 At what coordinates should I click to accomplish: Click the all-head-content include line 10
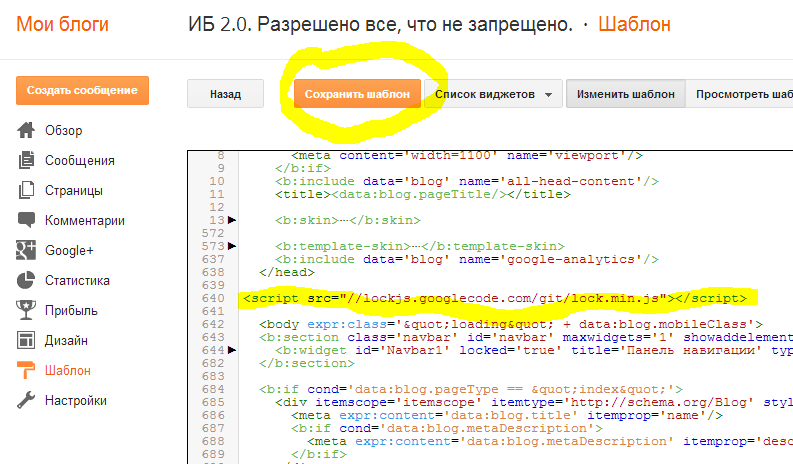(467, 181)
